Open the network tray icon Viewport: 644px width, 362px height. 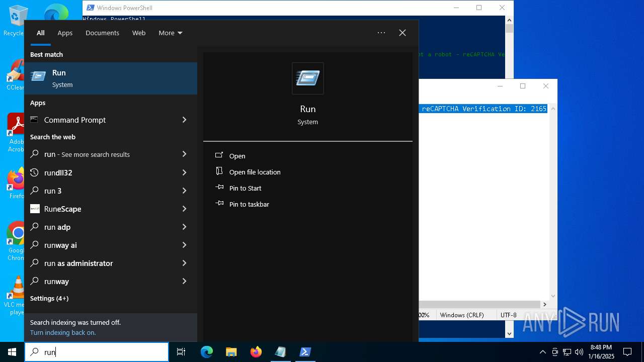tap(567, 352)
